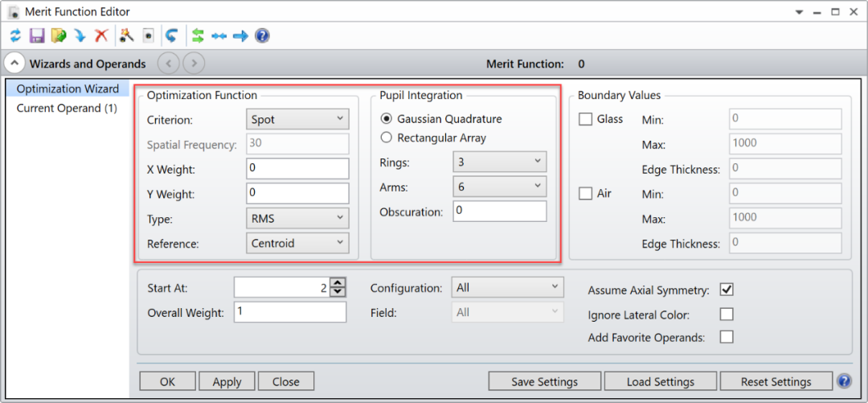Open the Criterion dropdown showing Spot
The width and height of the screenshot is (868, 403).
pos(297,120)
